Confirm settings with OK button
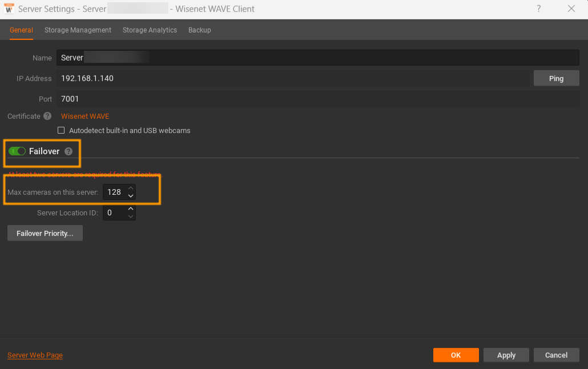 456,355
